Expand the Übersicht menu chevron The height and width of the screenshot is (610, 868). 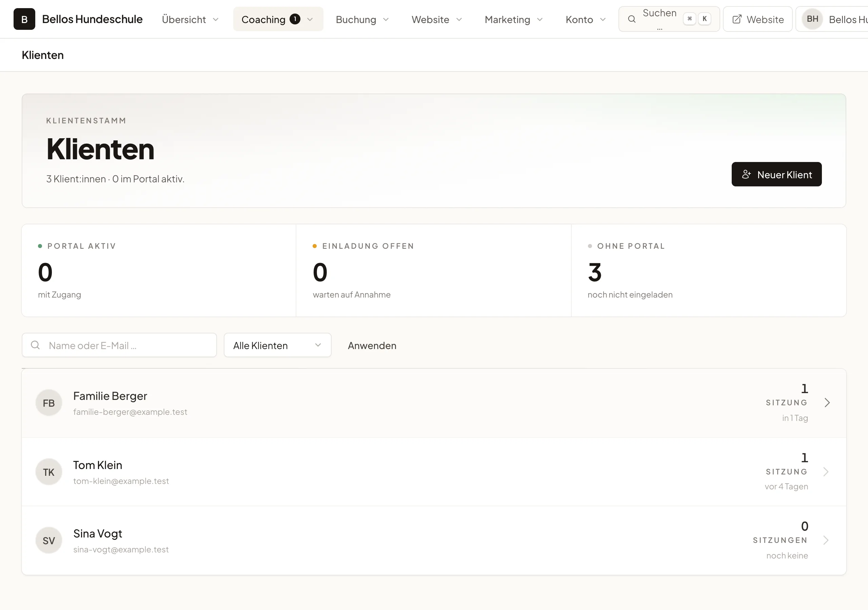click(x=216, y=19)
